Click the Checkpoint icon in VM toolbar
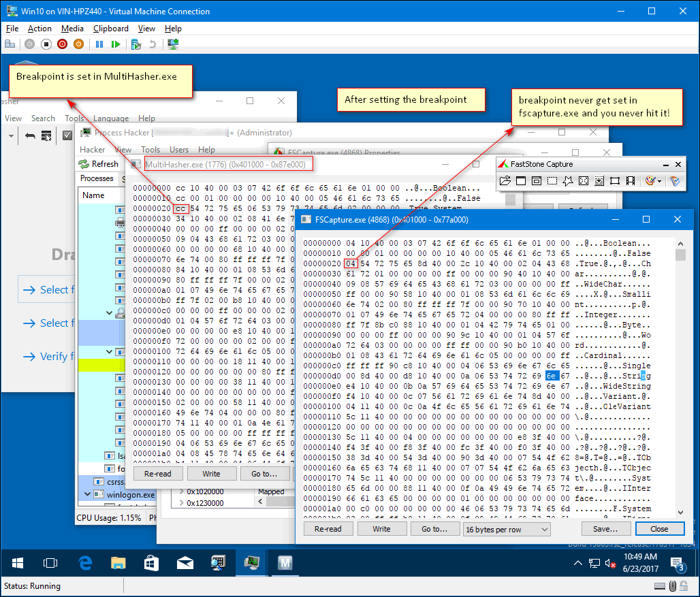This screenshot has height=597, width=700. coord(136,44)
